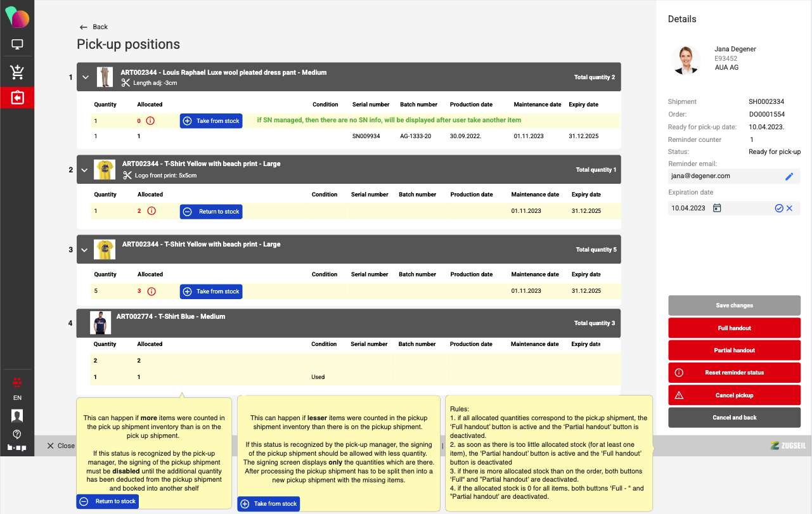
Task: Click the info icon next to allocated 0
Action: point(151,120)
